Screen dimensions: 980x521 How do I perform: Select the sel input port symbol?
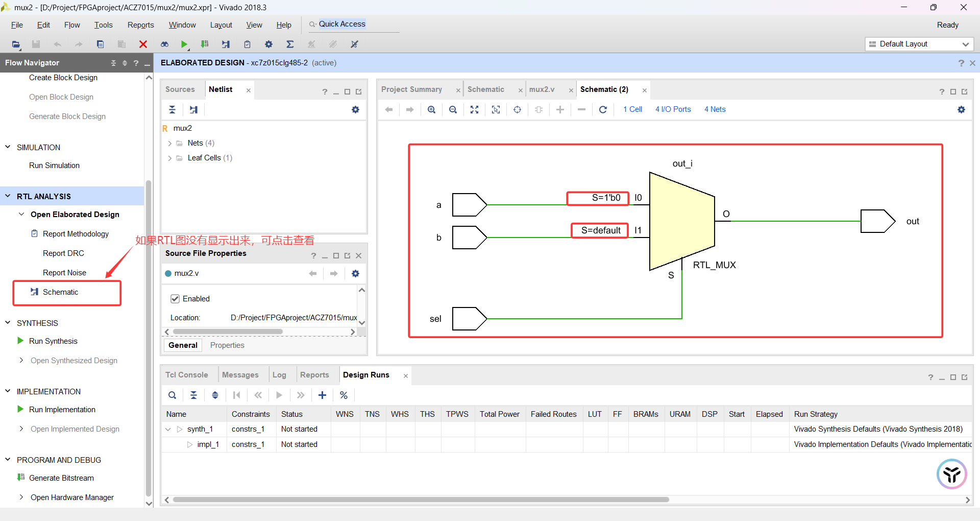[469, 319]
